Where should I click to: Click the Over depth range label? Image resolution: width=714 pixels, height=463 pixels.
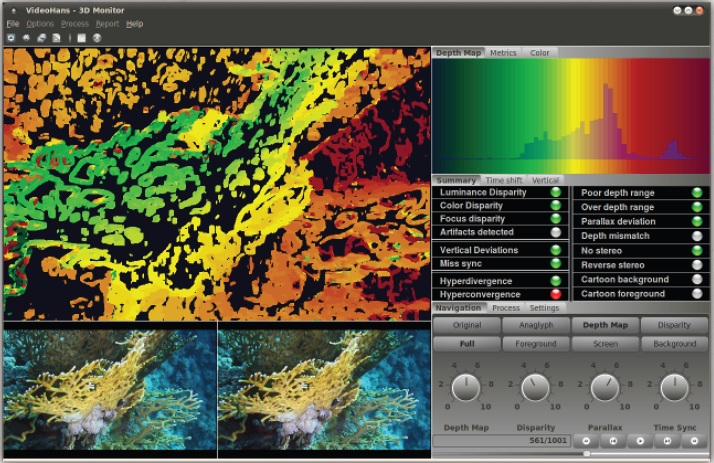point(617,207)
